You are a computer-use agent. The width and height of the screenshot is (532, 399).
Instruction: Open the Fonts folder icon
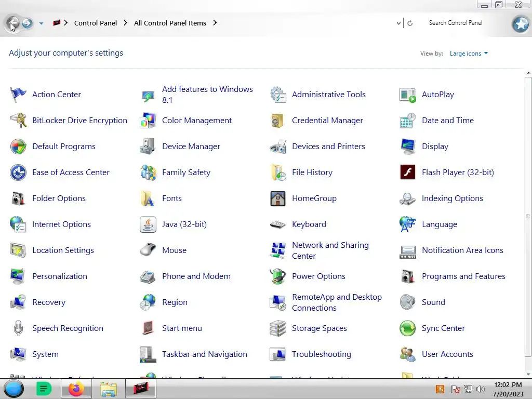point(148,198)
